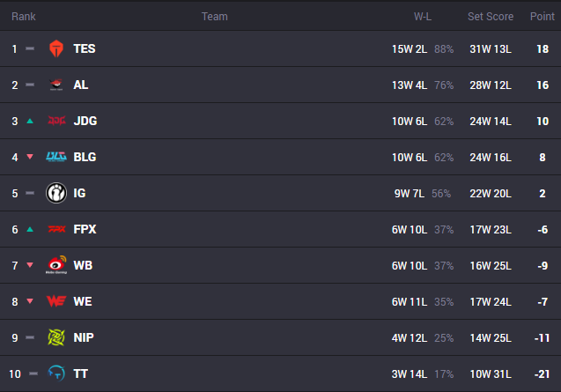
Task: Click the FPX team logo
Action: [x=56, y=229]
